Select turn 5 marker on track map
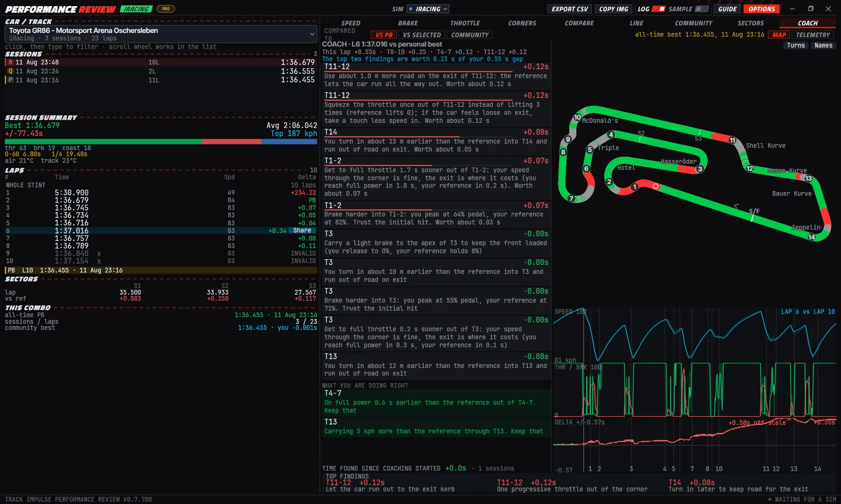The height and width of the screenshot is (504, 841). tap(590, 150)
